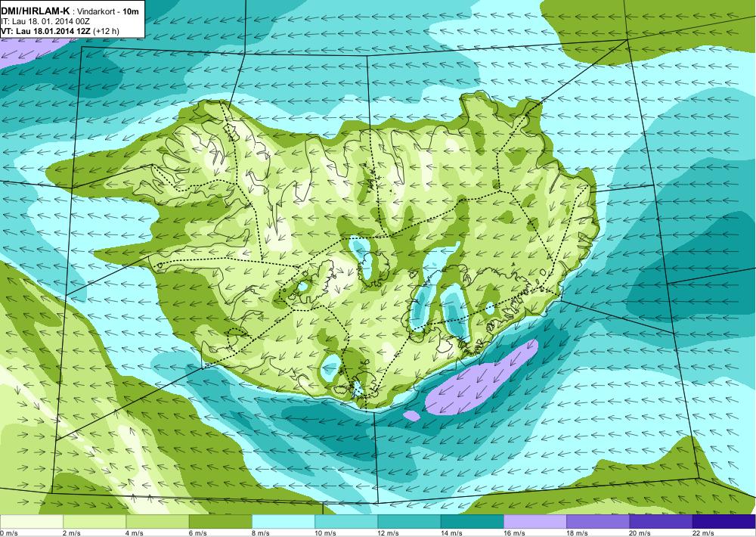This screenshot has height=537, width=756.
Task: Click the small lavender patch beside the large wind maximum
Action: coord(411,415)
